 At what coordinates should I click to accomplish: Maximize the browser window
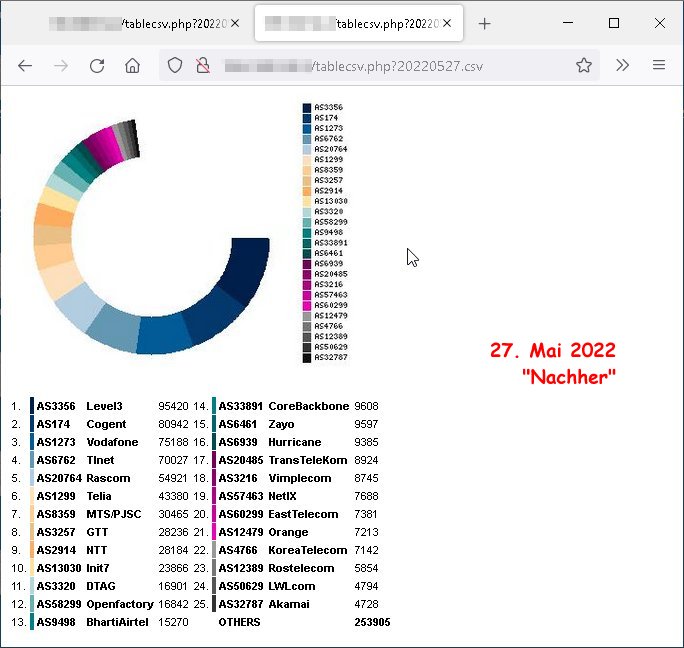click(614, 23)
